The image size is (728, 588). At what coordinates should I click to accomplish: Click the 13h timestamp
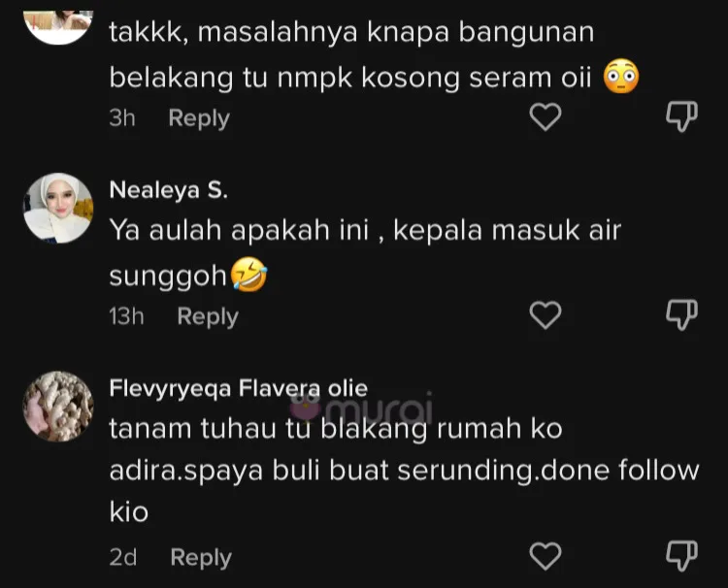click(126, 316)
